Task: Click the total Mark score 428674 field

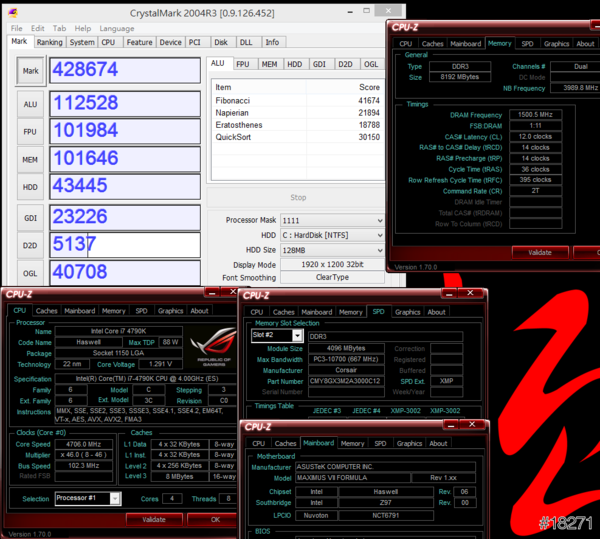Action: click(125, 70)
